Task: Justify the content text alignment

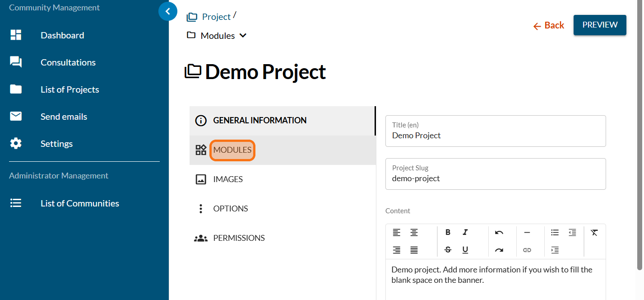Action: (414, 250)
